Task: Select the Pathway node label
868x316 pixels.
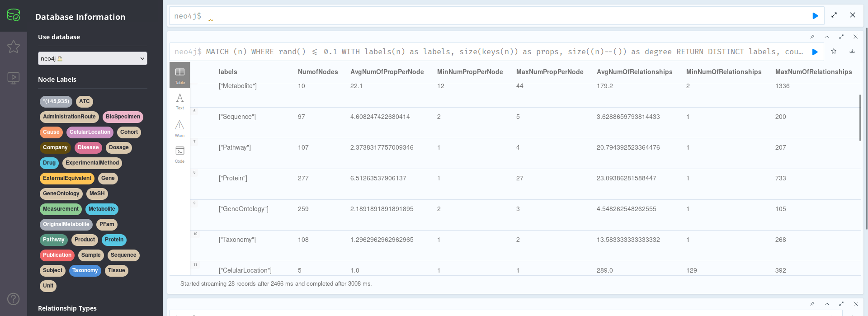Action: click(x=54, y=240)
